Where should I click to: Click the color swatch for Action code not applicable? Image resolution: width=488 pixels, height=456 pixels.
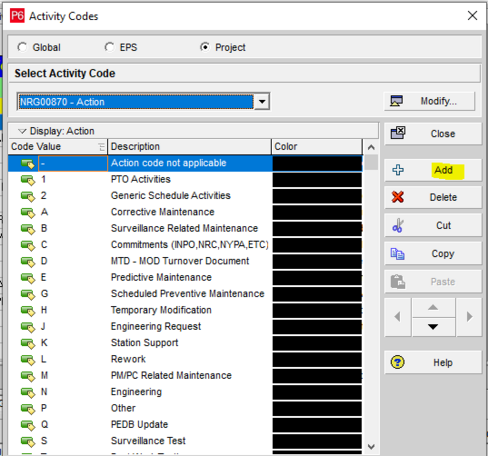(x=317, y=164)
